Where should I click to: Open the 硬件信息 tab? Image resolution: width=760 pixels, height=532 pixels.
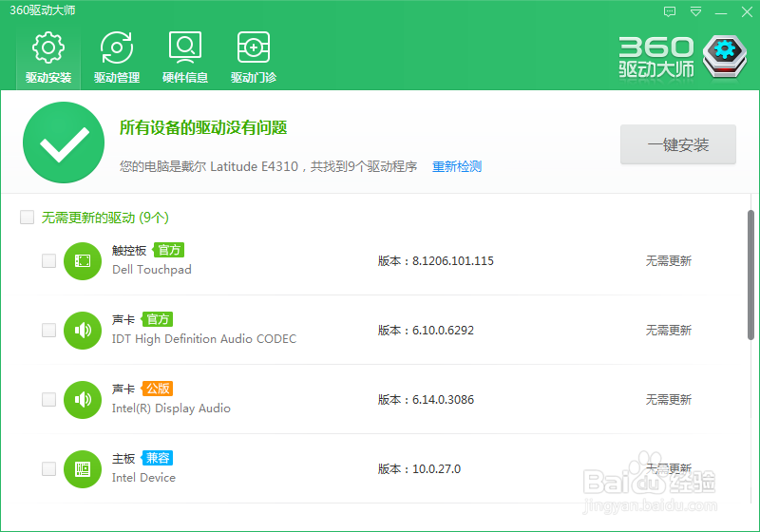185,58
